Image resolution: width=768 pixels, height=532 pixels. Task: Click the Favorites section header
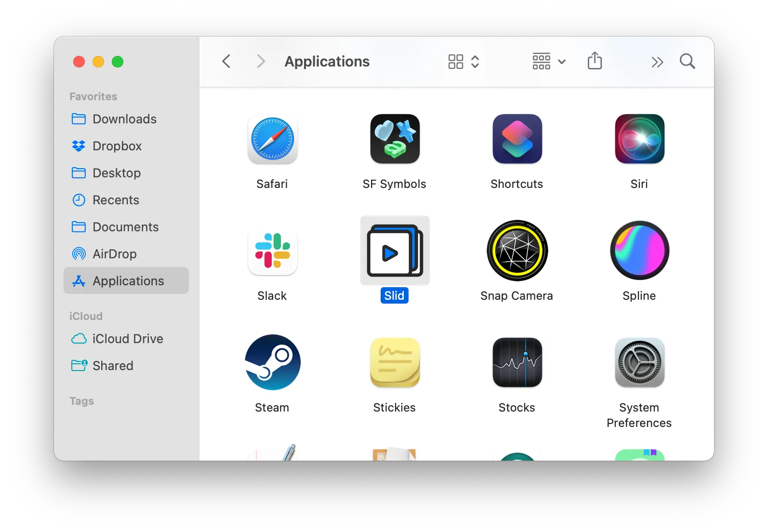pyautogui.click(x=93, y=96)
